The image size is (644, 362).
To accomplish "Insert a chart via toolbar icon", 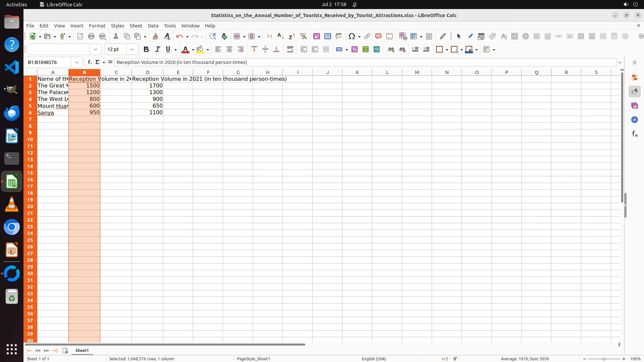I will [x=328, y=36].
